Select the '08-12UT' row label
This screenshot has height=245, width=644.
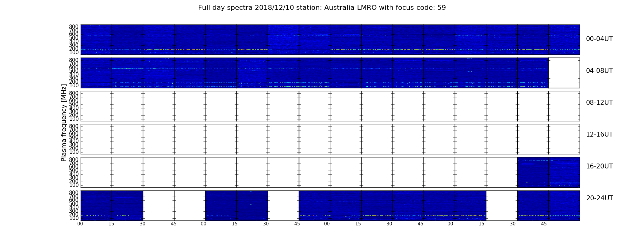(600, 103)
